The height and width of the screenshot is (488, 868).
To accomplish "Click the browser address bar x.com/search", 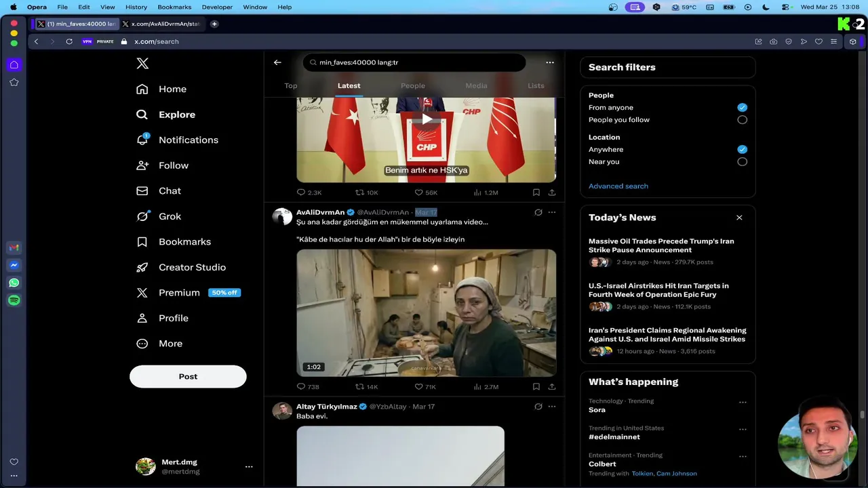I will [157, 41].
